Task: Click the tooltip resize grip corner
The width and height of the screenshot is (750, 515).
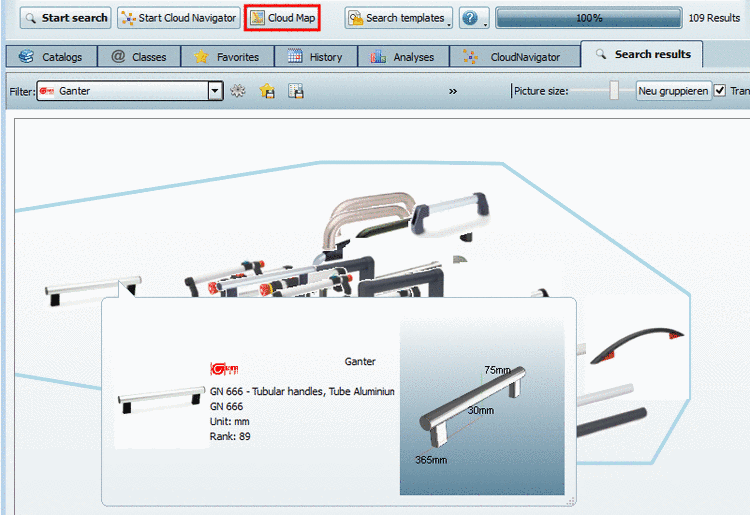Action: click(x=571, y=501)
